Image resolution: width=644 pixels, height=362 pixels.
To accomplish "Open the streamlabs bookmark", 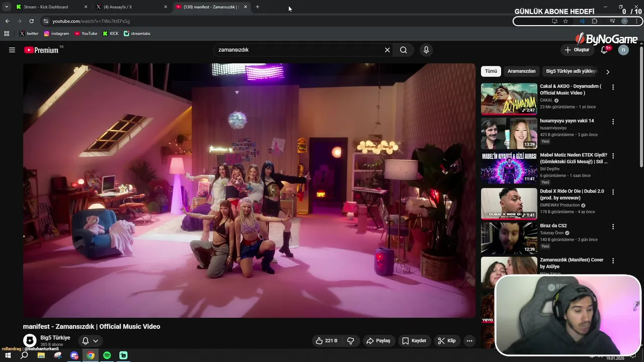I will click(x=137, y=33).
